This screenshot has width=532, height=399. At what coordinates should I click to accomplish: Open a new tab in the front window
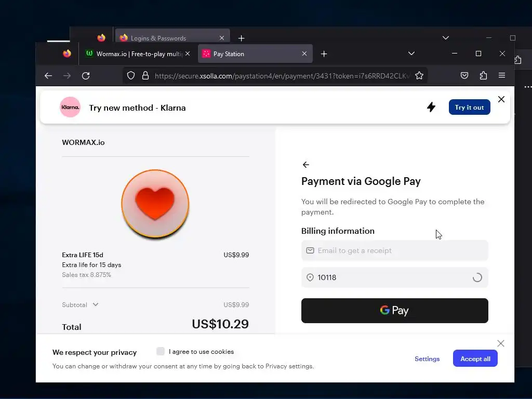(x=324, y=54)
